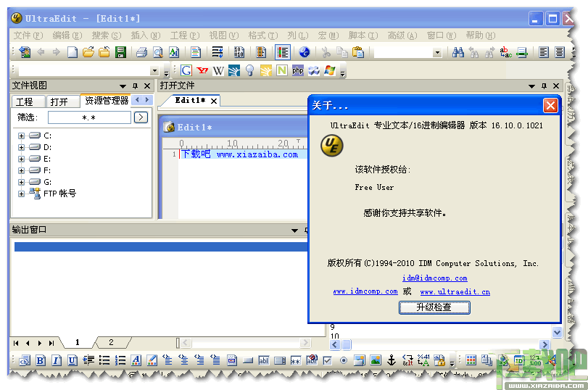Image resolution: width=588 pixels, height=390 pixels.
Task: Click the Italic 'I' HTML icon
Action: 57,360
